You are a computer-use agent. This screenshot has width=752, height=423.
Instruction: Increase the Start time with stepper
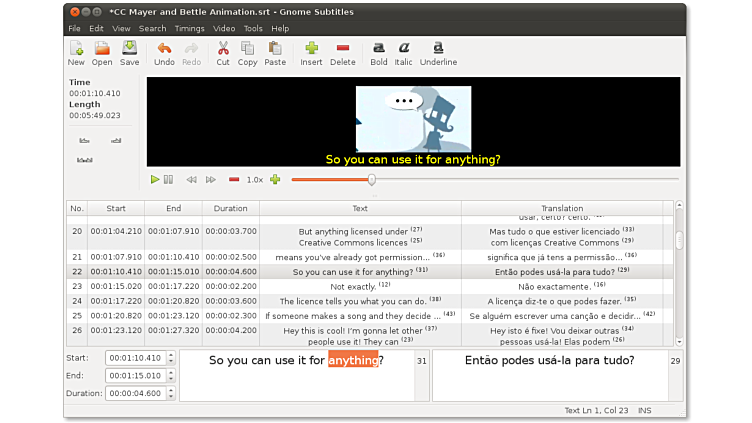[x=171, y=354]
